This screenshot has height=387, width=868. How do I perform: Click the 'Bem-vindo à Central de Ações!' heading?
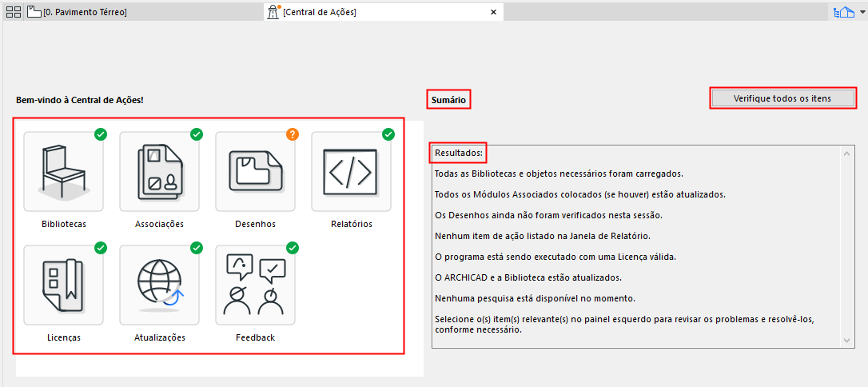80,100
